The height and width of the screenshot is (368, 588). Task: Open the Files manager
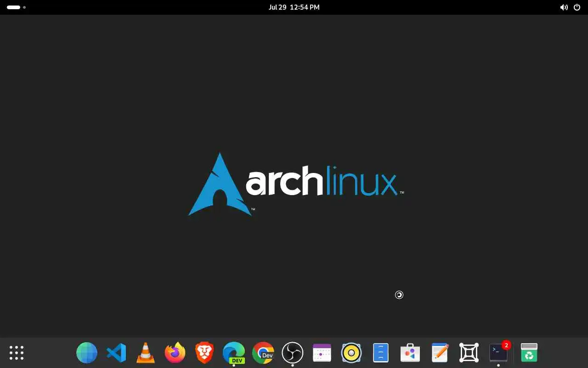[x=381, y=353]
